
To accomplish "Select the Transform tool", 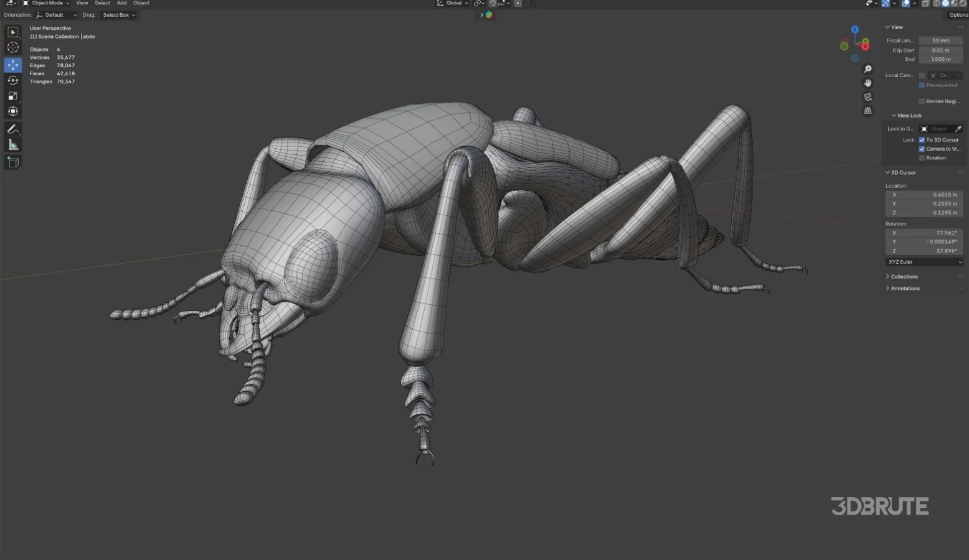I will pos(13,111).
